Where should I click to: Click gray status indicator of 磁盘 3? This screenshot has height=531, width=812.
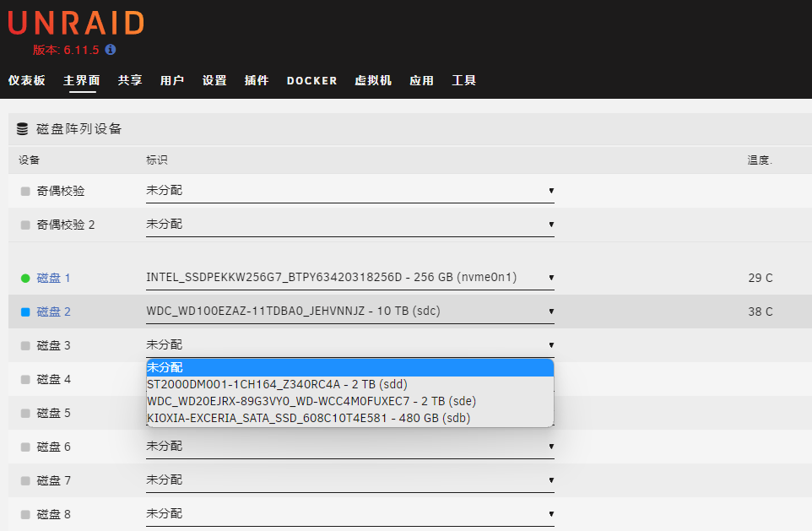pos(25,346)
